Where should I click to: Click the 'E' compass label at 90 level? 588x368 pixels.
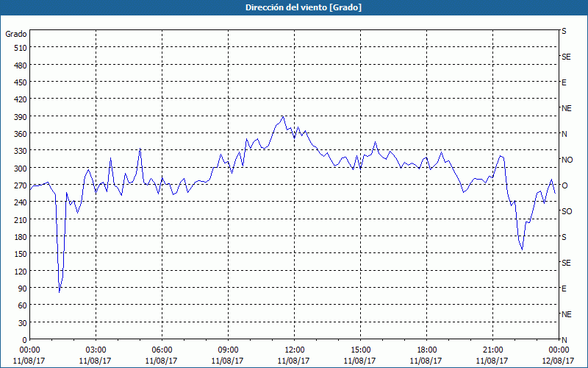point(564,289)
